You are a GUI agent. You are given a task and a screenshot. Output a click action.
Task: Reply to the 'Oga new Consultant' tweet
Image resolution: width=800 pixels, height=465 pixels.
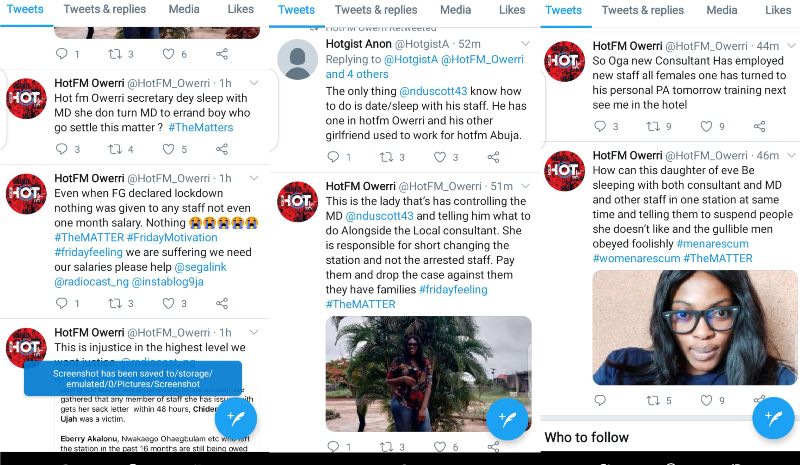point(600,126)
